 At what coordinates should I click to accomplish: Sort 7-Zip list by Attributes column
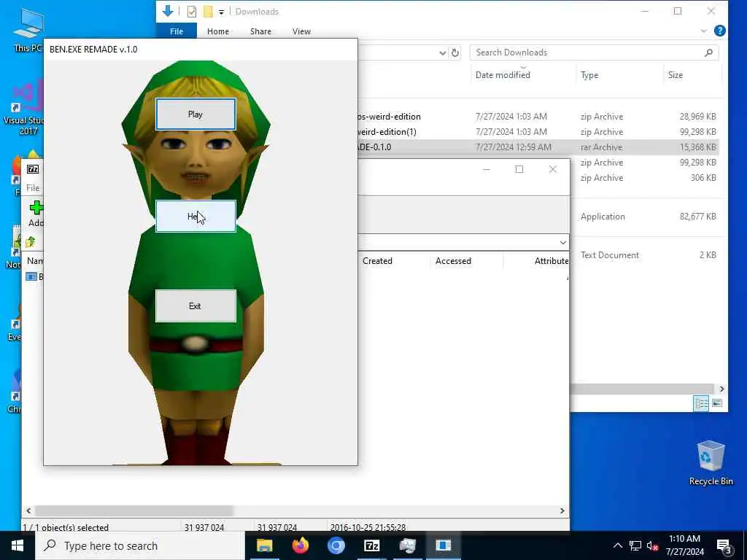pyautogui.click(x=551, y=261)
